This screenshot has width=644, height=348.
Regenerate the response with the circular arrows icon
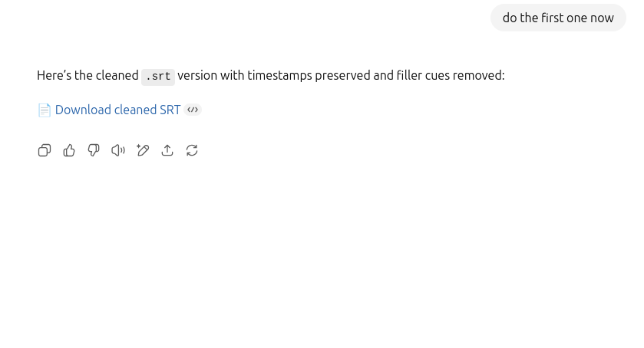(x=192, y=150)
